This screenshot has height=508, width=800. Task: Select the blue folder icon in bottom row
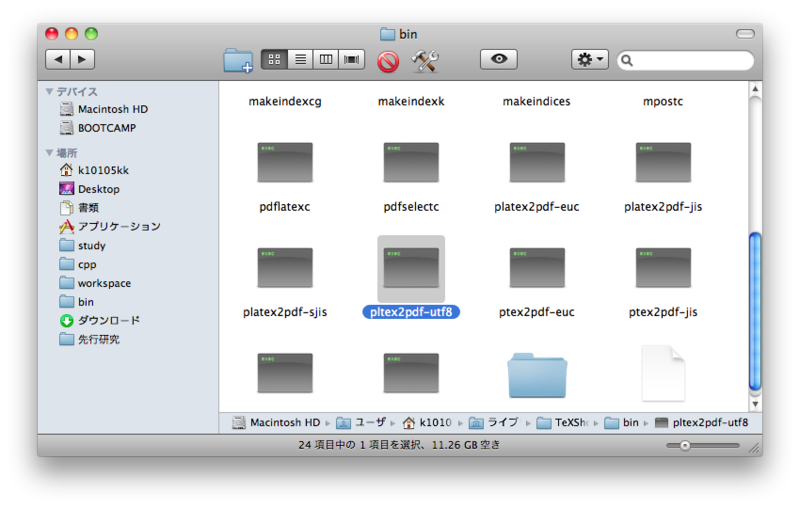click(537, 375)
